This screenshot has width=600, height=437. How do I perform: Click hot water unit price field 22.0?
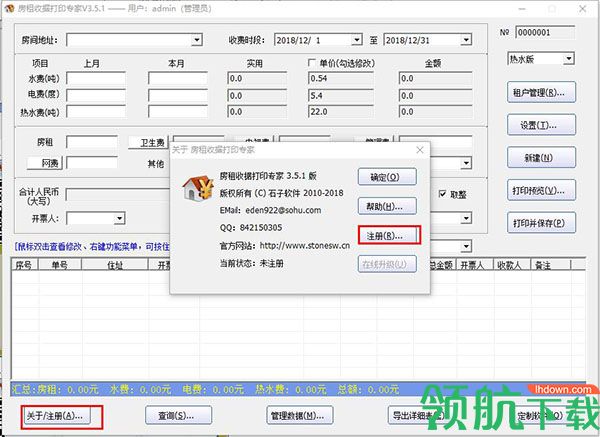click(341, 111)
